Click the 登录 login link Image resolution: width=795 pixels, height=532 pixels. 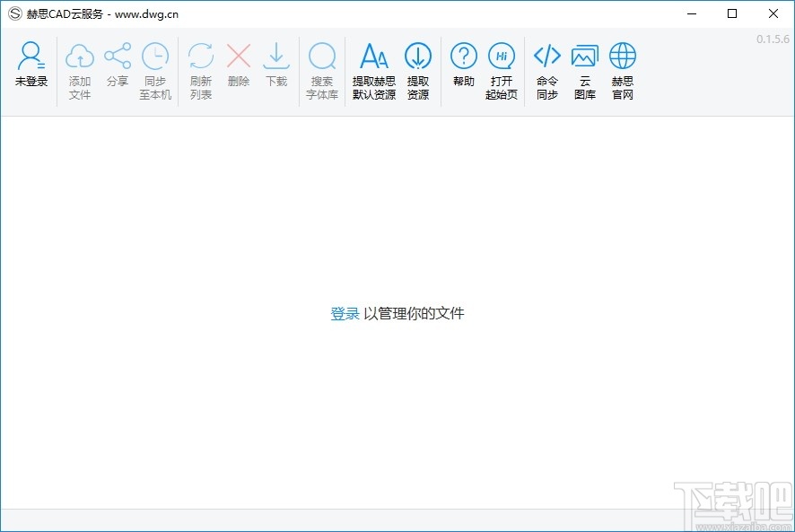pyautogui.click(x=345, y=314)
